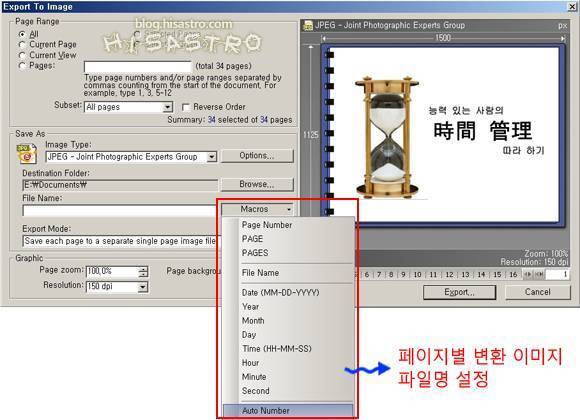This screenshot has width=580, height=420.
Task: Close the Export To Image dialog
Action: 572,7
